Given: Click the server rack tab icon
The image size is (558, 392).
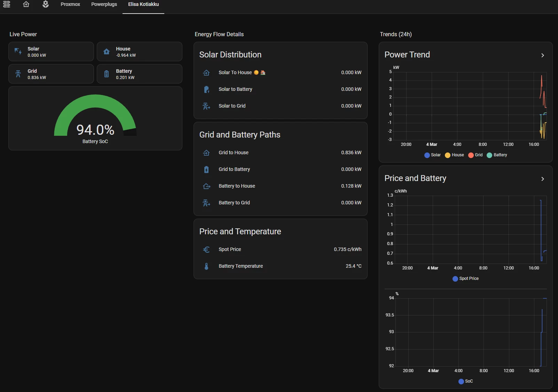Looking at the screenshot, I should [x=7, y=4].
